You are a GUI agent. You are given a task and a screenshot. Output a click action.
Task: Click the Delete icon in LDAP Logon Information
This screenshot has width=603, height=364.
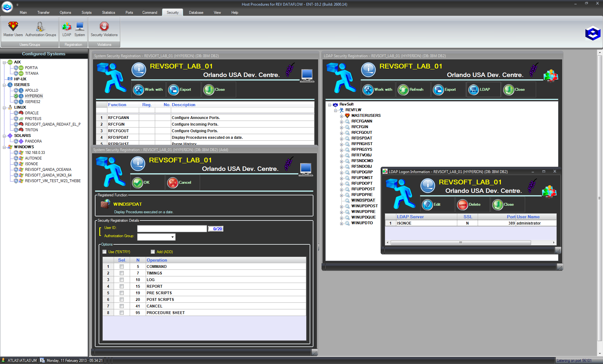point(463,205)
